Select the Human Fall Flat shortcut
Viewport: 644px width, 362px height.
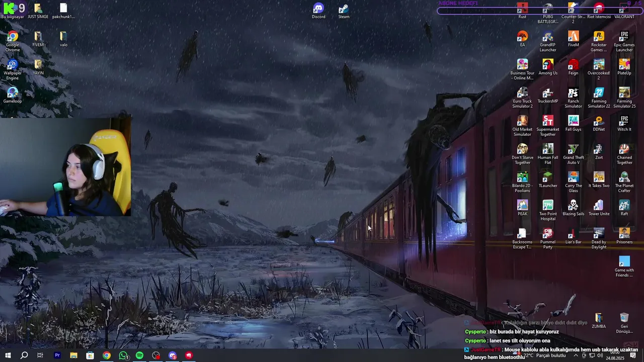coord(548,154)
